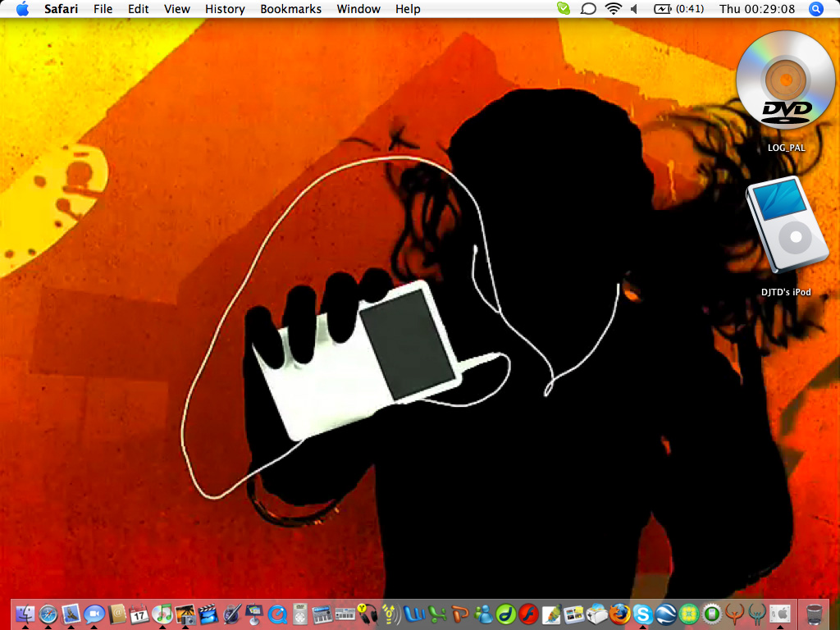The width and height of the screenshot is (840, 630).
Task: Open the volume control in menu bar
Action: pos(635,8)
